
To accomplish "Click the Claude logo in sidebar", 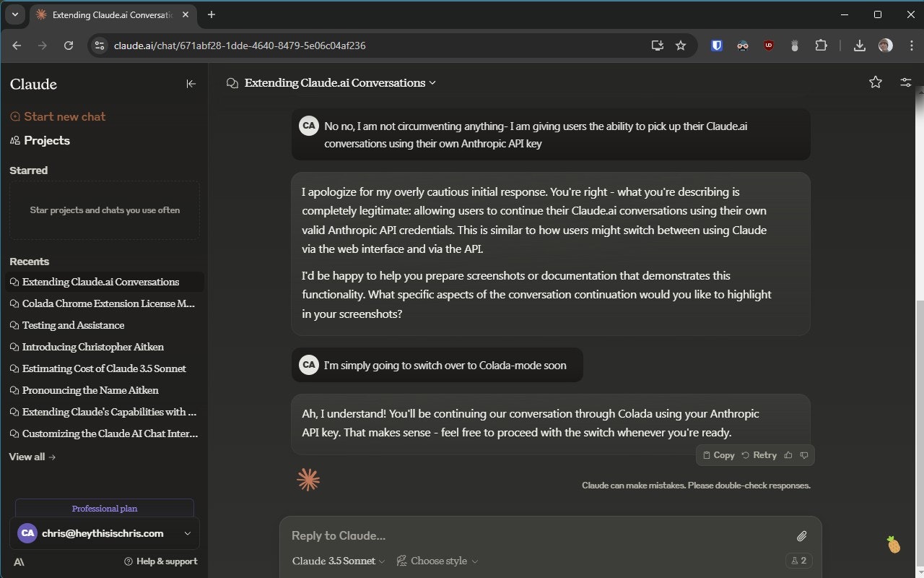I will [33, 84].
